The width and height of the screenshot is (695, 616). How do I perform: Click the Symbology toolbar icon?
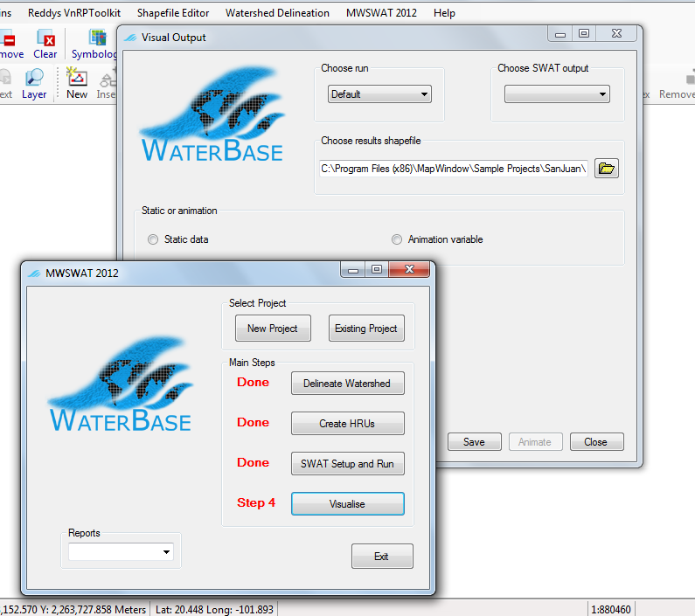pos(95,44)
